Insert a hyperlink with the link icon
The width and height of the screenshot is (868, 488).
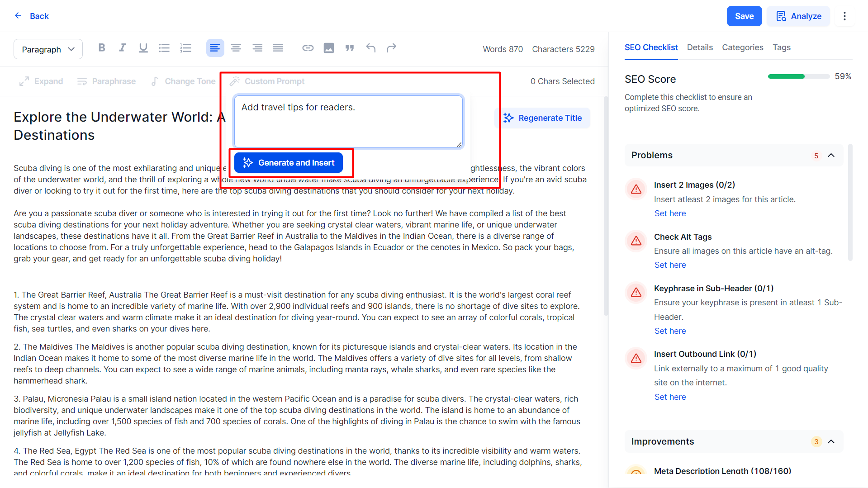[x=308, y=48]
